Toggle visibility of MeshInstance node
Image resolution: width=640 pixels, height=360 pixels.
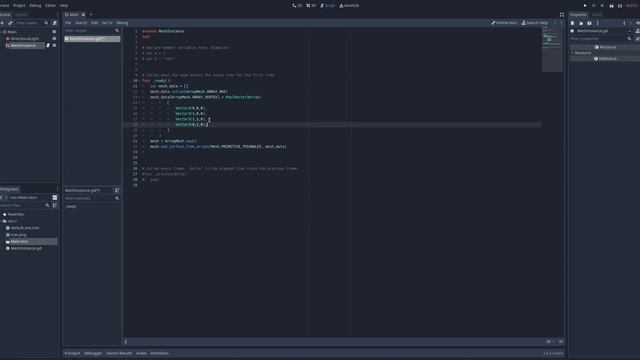[54, 46]
